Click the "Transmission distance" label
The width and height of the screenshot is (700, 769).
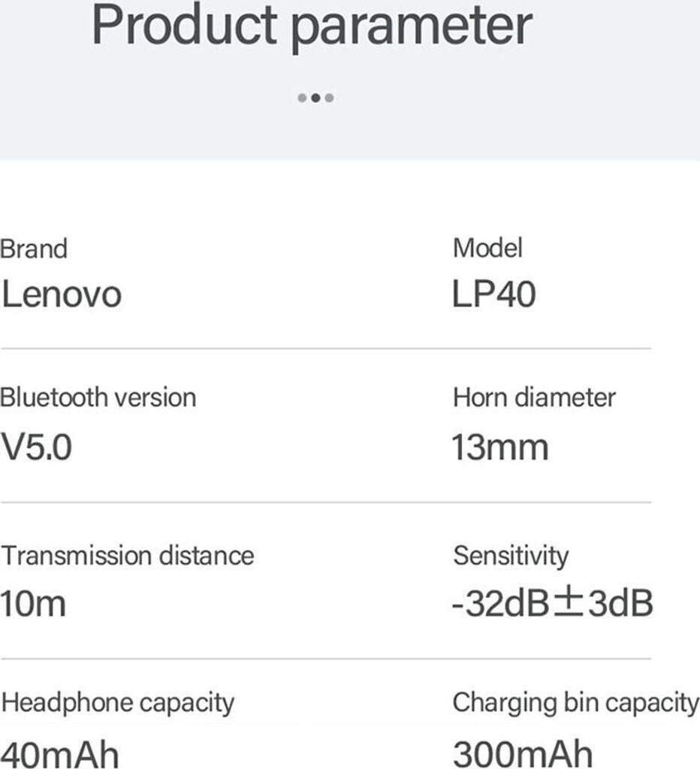click(x=127, y=556)
